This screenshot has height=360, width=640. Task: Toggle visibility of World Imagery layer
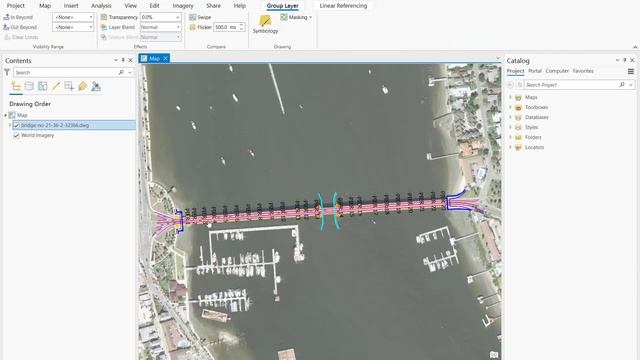pos(16,135)
